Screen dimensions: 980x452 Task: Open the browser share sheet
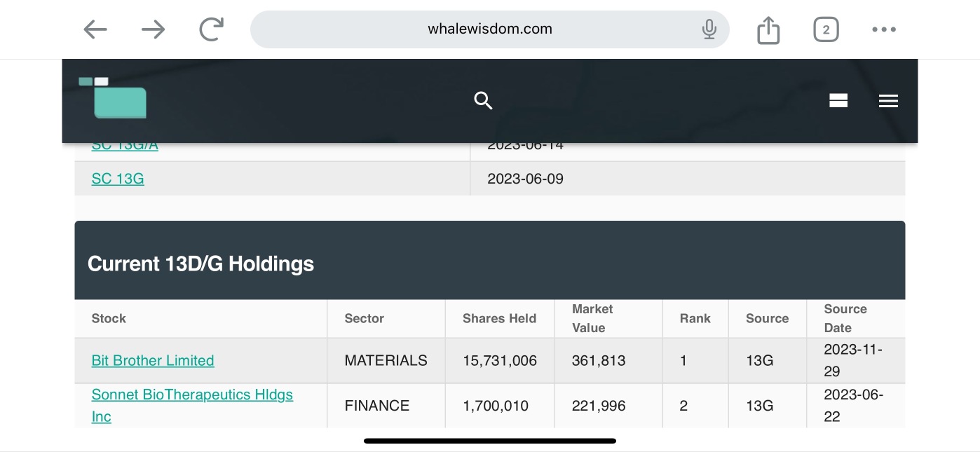click(768, 29)
